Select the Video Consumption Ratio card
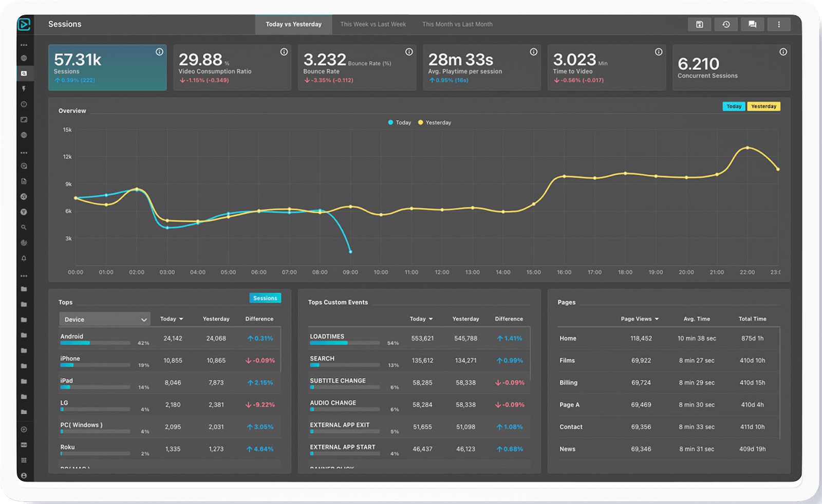This screenshot has height=504, width=822. tap(232, 67)
